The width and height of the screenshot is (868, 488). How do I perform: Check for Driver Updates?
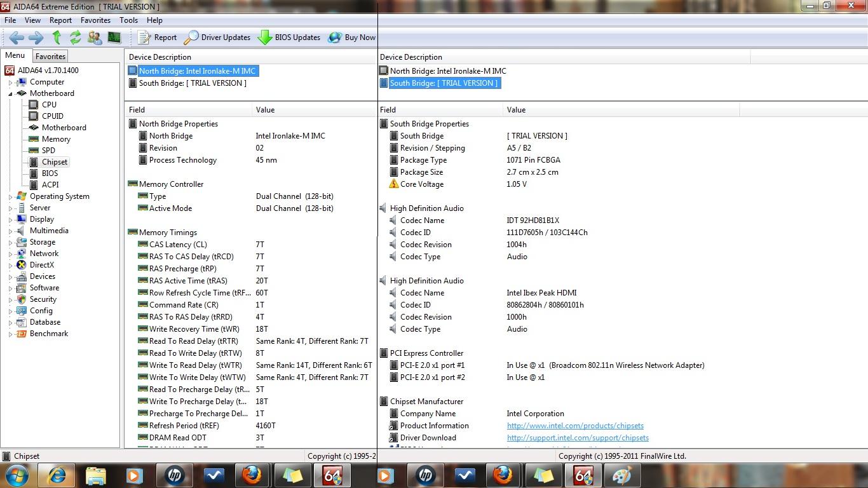(217, 37)
